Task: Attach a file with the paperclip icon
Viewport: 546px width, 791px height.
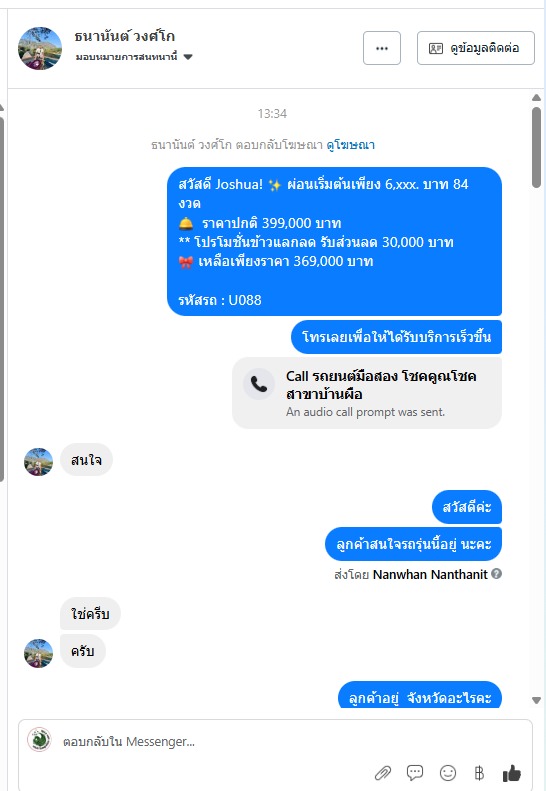Action: tap(383, 773)
